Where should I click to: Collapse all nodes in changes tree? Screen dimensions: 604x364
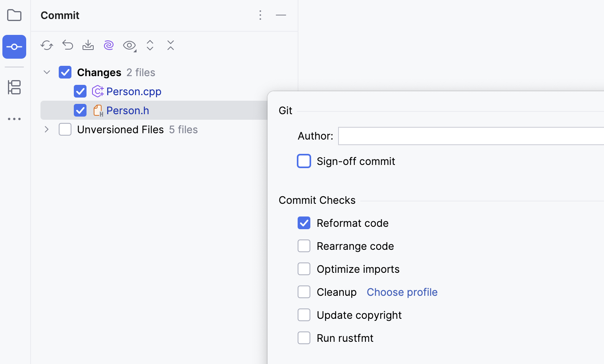pyautogui.click(x=171, y=45)
